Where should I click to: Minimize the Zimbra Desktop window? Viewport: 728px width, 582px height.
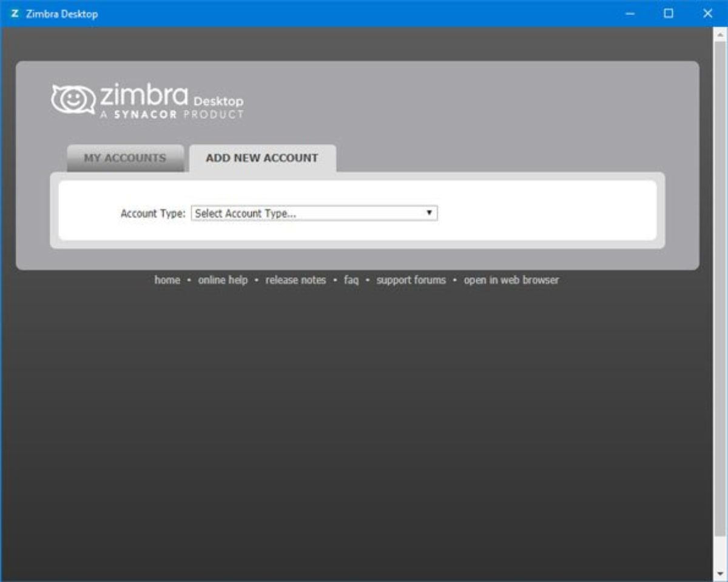point(630,13)
